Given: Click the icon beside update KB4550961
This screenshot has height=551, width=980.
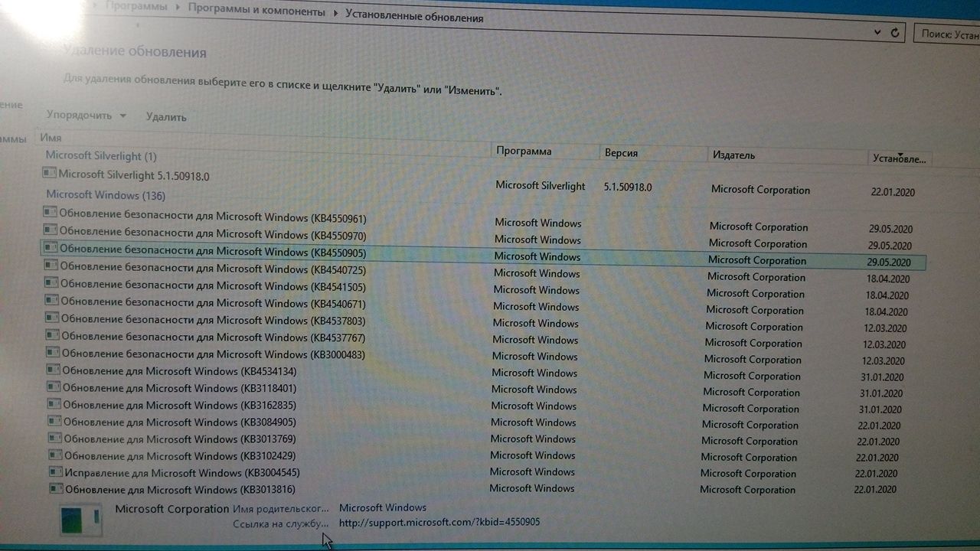Looking at the screenshot, I should point(51,212).
